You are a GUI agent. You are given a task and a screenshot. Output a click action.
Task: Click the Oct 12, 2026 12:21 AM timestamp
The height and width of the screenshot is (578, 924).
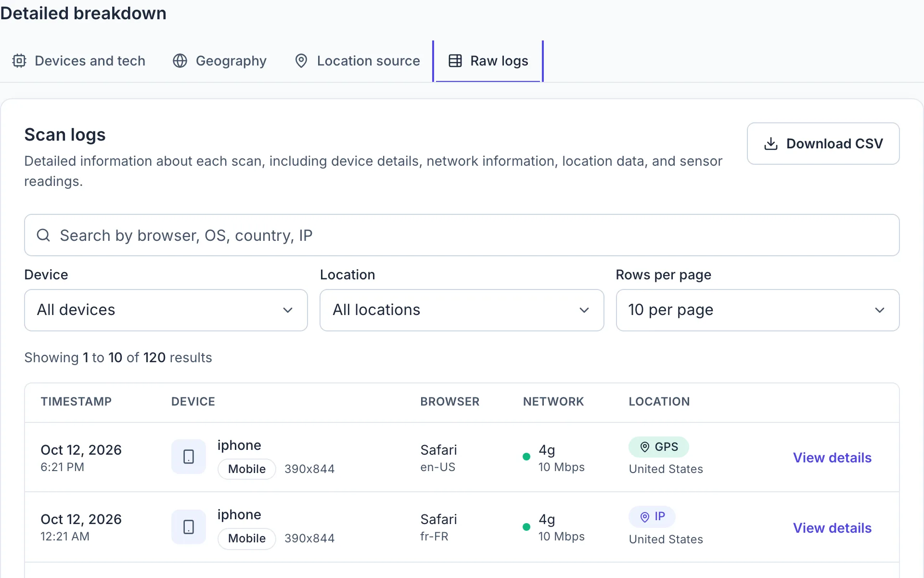point(81,527)
